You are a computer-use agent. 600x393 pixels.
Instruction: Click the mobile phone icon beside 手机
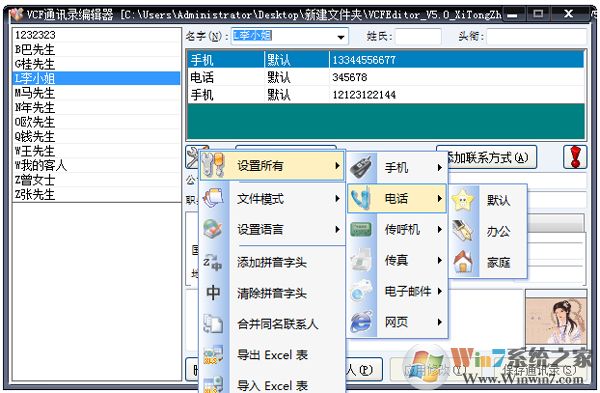[x=360, y=167]
